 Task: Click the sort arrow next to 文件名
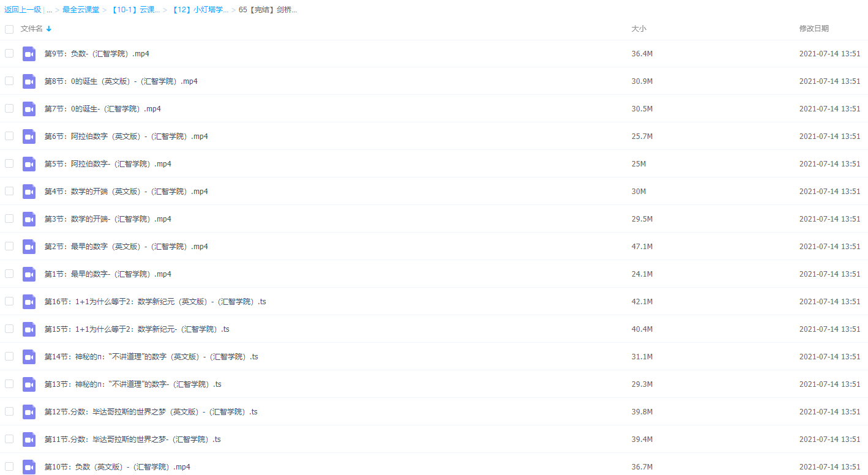point(48,29)
